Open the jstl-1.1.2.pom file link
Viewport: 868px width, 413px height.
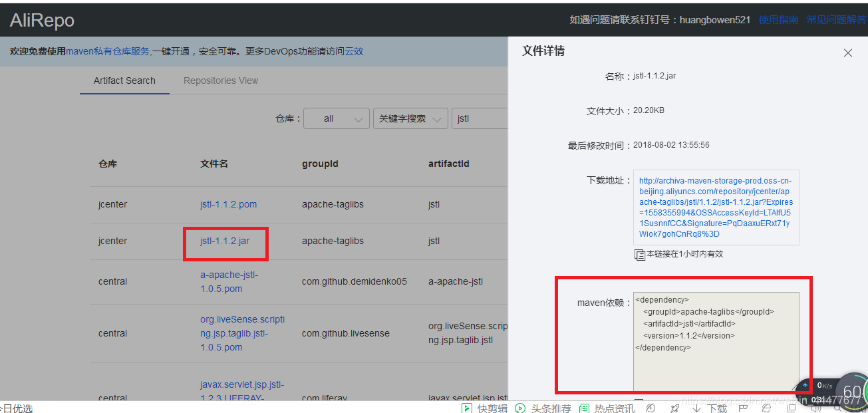(228, 204)
